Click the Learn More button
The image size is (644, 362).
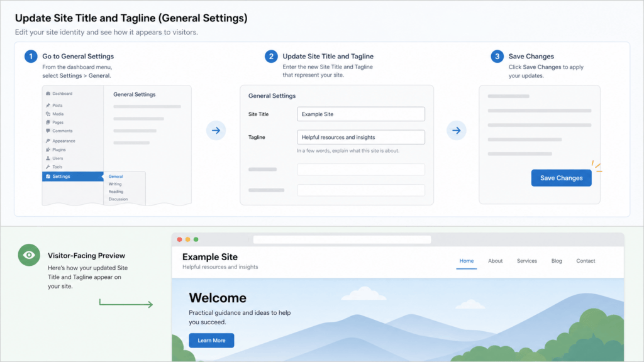click(211, 340)
